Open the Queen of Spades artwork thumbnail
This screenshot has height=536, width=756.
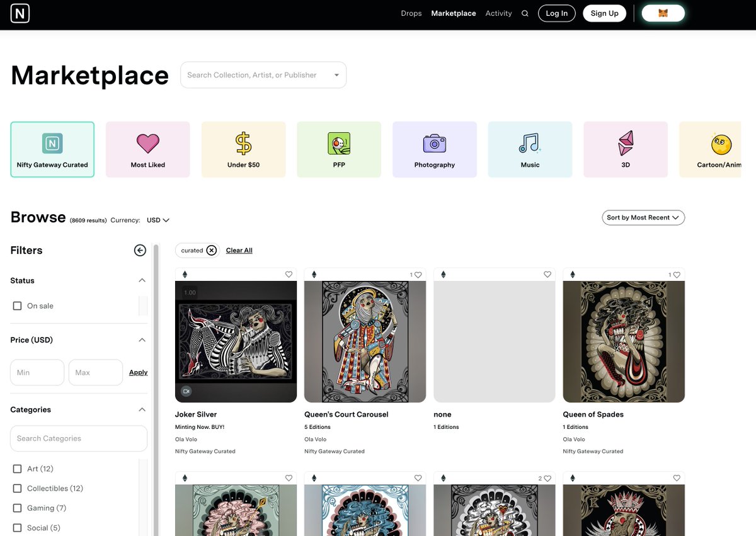click(624, 341)
